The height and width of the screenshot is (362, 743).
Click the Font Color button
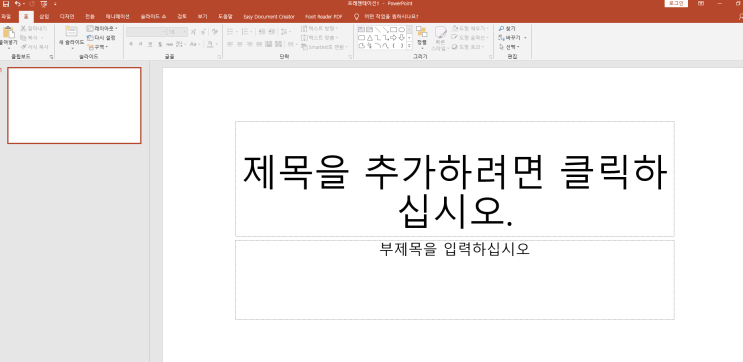(210, 44)
